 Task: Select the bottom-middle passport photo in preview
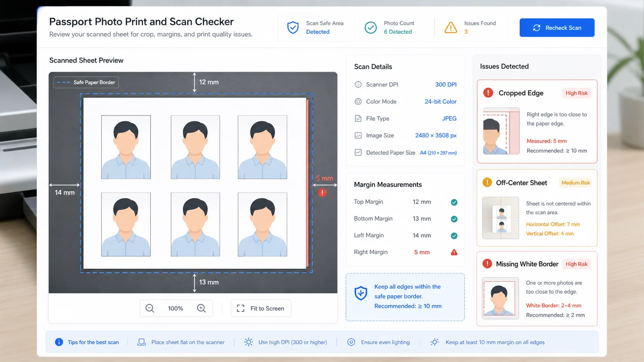click(x=195, y=224)
